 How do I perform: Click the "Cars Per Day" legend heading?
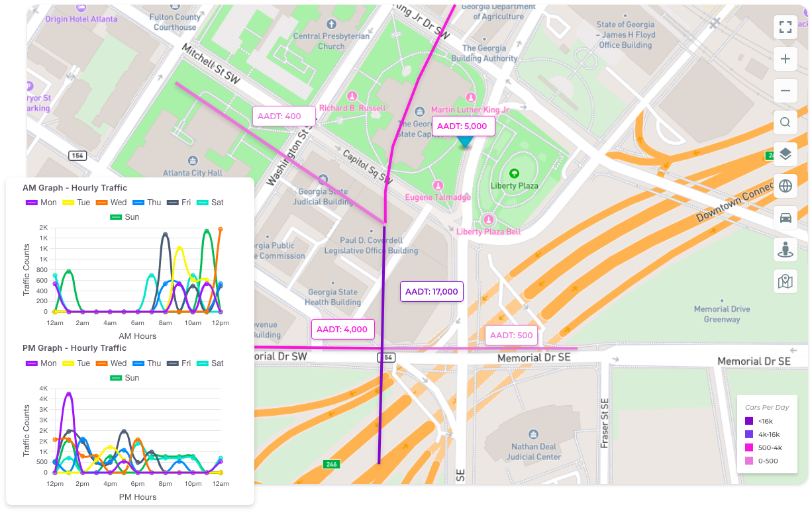(767, 407)
